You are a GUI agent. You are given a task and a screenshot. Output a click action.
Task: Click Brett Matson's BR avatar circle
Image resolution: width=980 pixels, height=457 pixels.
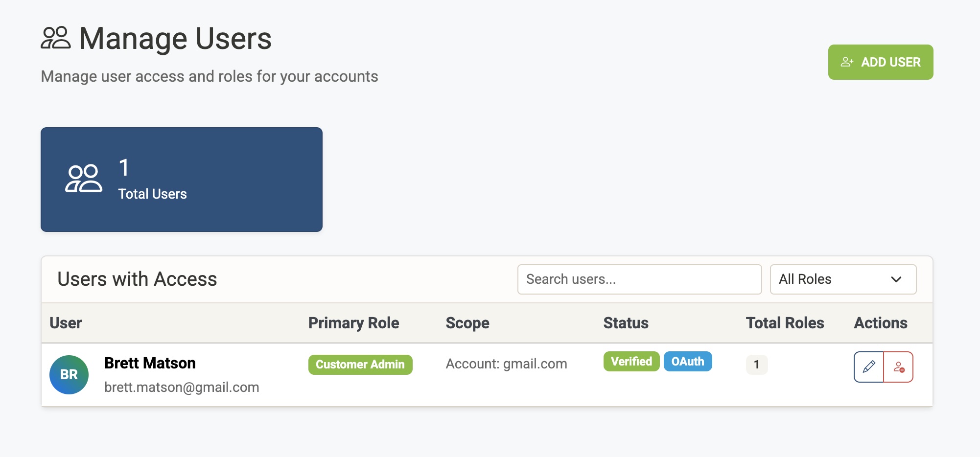70,374
